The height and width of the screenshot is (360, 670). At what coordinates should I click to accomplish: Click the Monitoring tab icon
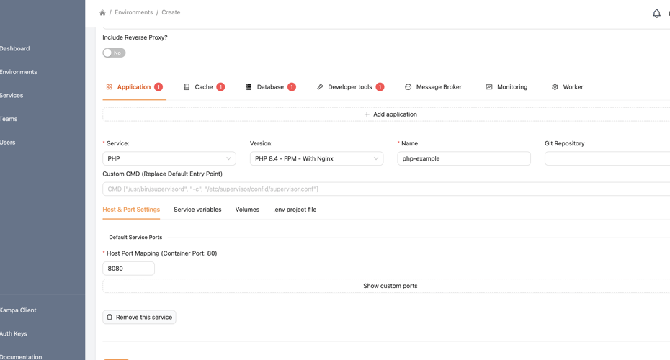point(489,87)
